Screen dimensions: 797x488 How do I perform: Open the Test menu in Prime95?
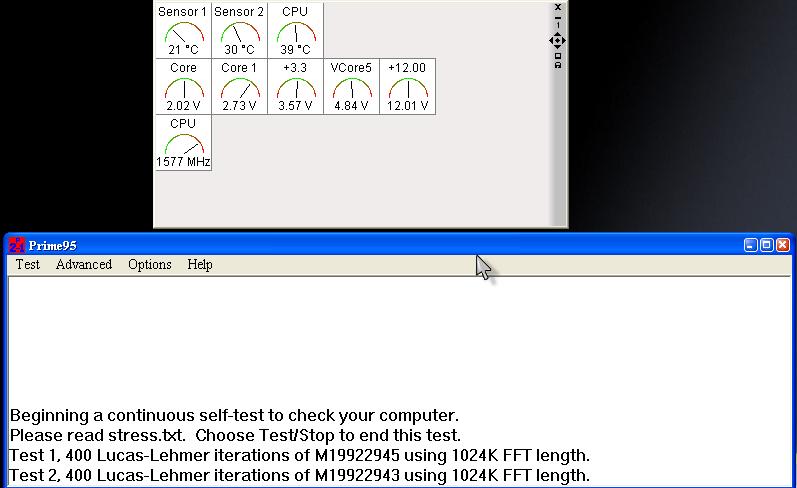click(x=27, y=264)
